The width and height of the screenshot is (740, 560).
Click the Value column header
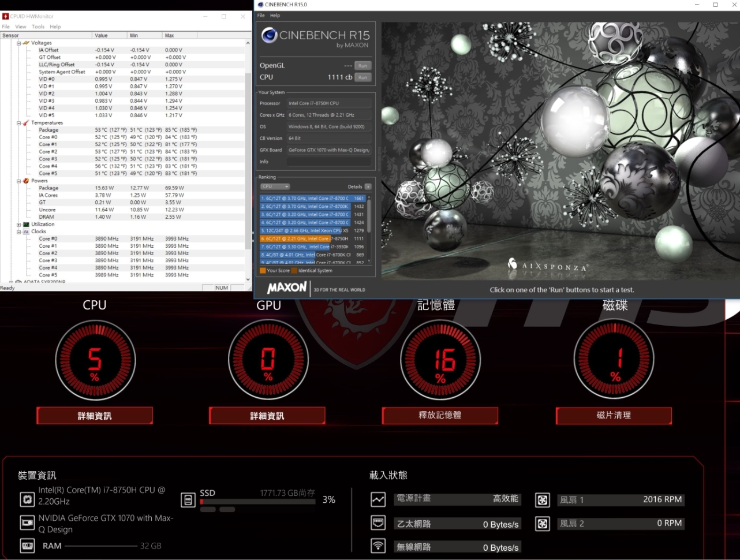click(110, 35)
